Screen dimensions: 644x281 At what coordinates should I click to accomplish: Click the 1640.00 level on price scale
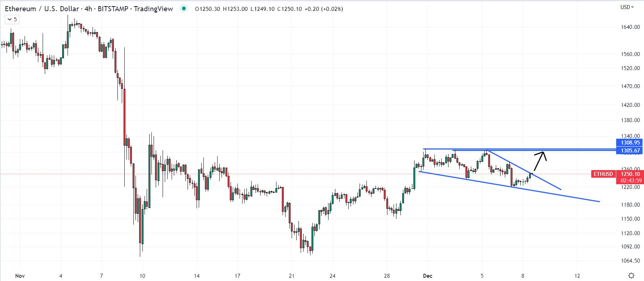(x=631, y=27)
